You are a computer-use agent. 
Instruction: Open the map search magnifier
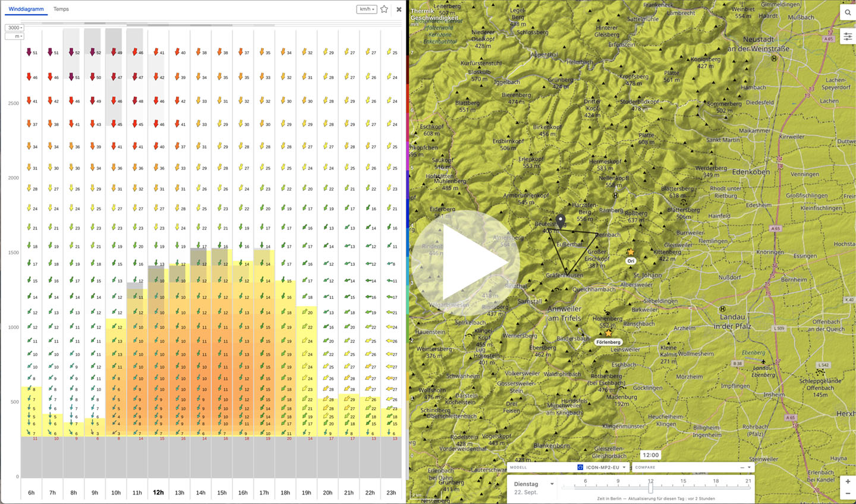tap(848, 12)
